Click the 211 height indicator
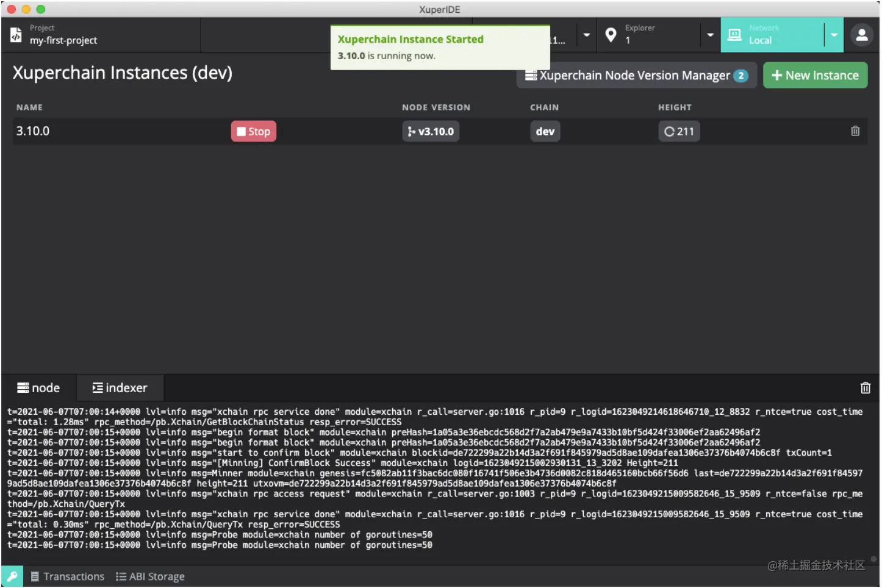The height and width of the screenshot is (588, 882). coord(679,131)
